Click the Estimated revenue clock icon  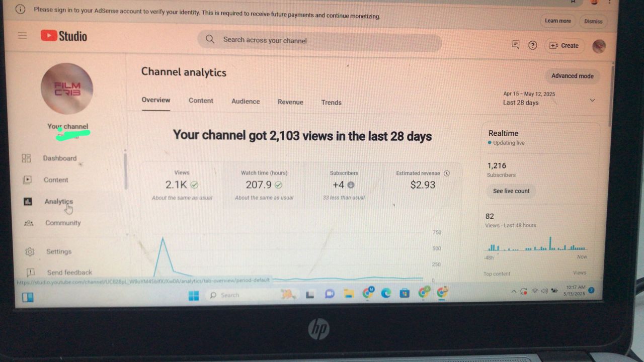(446, 173)
